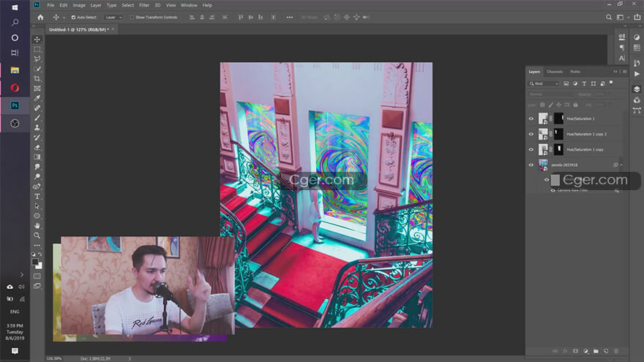Click the delete layer trash icon
Viewport: 644px width, 362px height.
[616, 351]
